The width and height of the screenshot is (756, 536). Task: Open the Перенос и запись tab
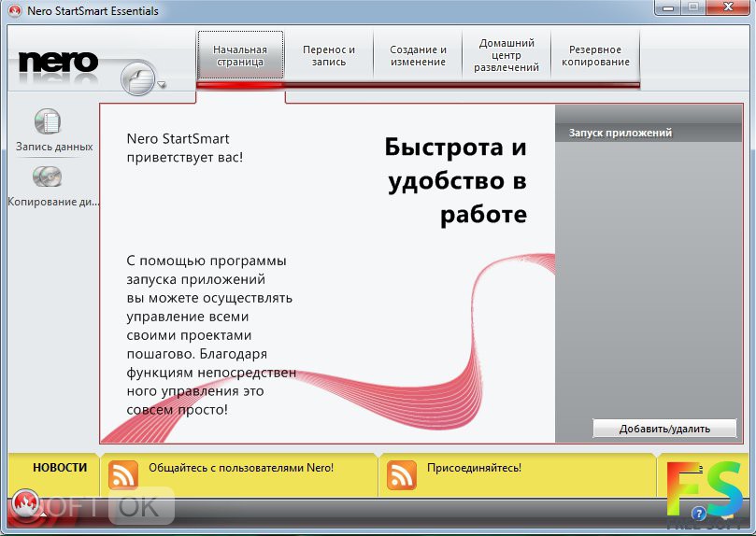pyautogui.click(x=329, y=55)
